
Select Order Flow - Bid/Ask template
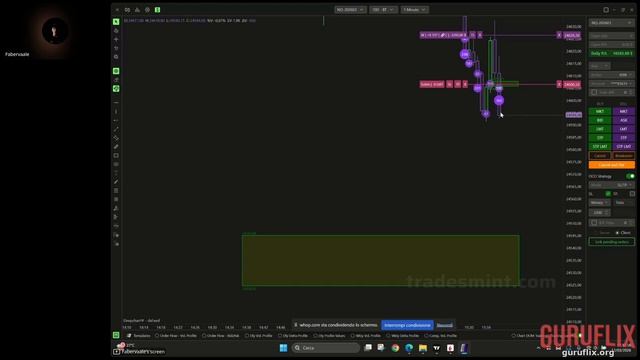pyautogui.click(x=221, y=336)
